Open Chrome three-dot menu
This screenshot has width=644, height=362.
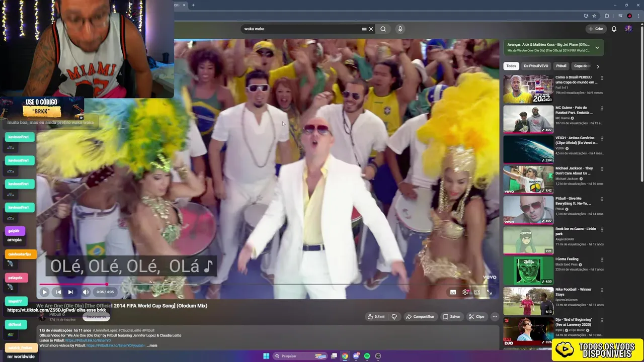click(x=637, y=16)
